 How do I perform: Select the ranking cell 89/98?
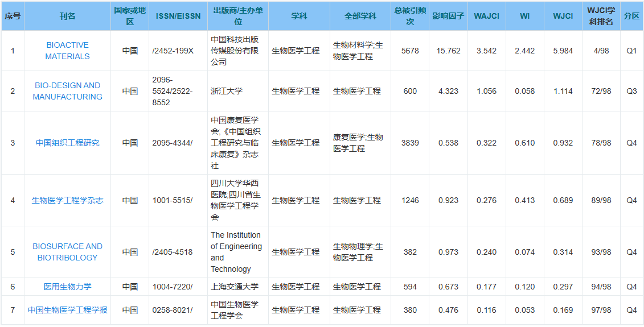tap(601, 200)
